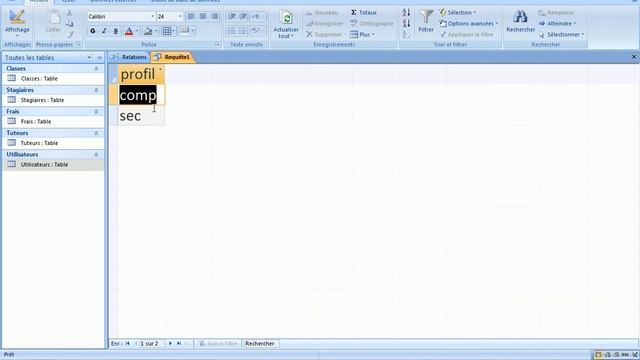Click the profil column header
Viewport: 640px width, 360px height.
(141, 74)
